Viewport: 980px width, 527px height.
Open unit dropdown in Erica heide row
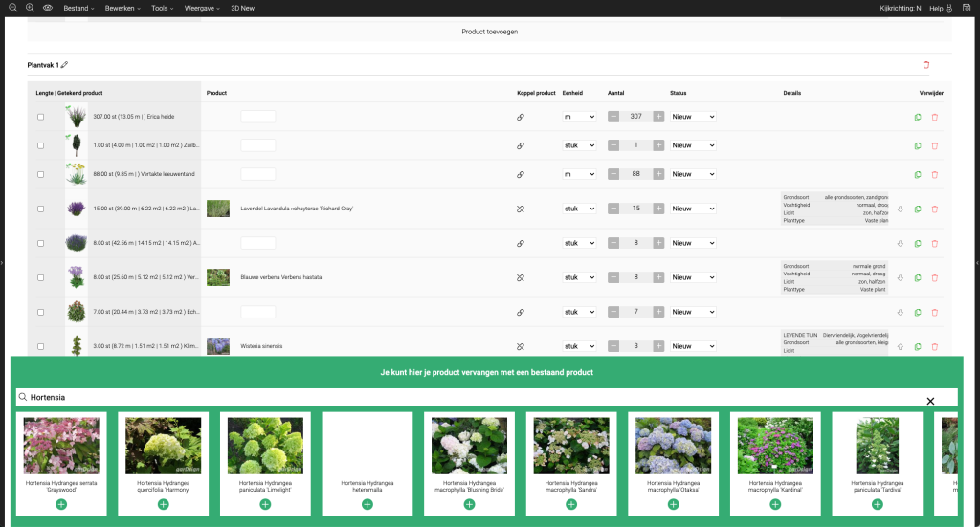point(579,117)
